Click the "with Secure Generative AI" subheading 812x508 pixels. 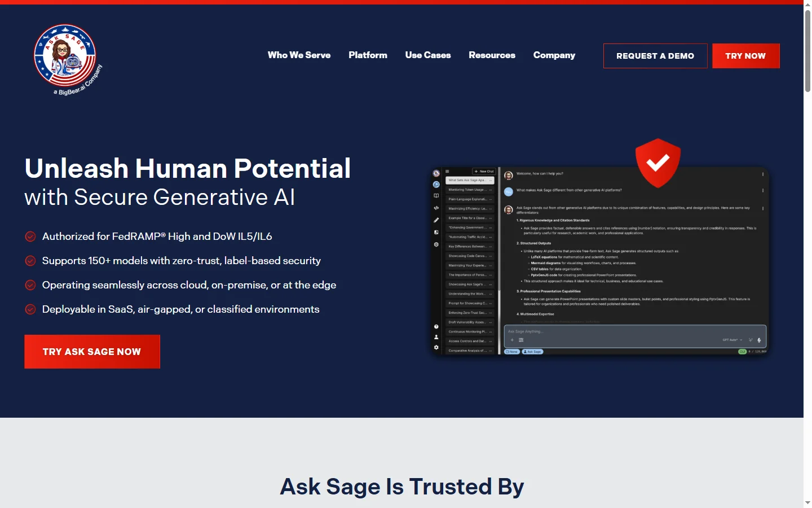(x=160, y=197)
